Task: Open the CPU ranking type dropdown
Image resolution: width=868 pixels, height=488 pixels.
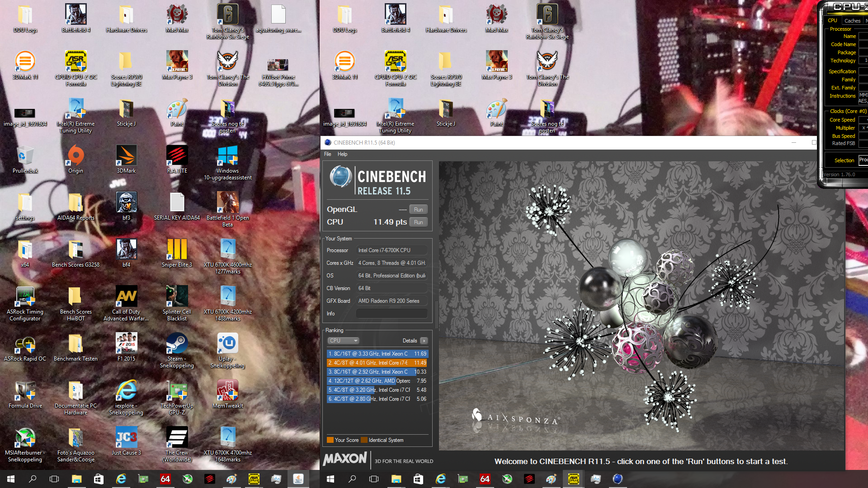Action: pyautogui.click(x=343, y=341)
